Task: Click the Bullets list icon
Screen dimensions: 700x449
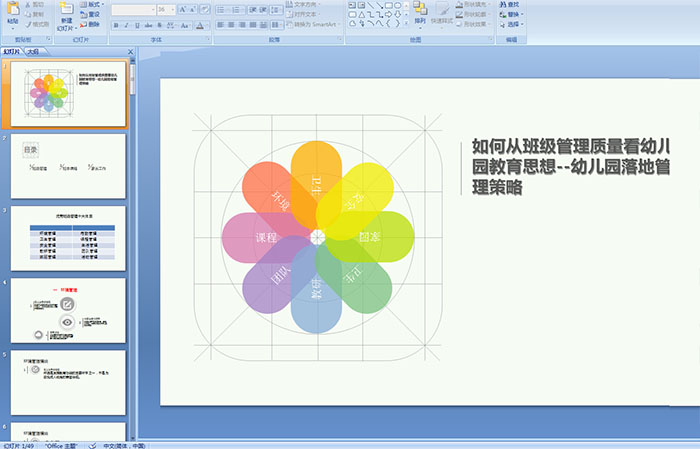Action: click(x=222, y=9)
